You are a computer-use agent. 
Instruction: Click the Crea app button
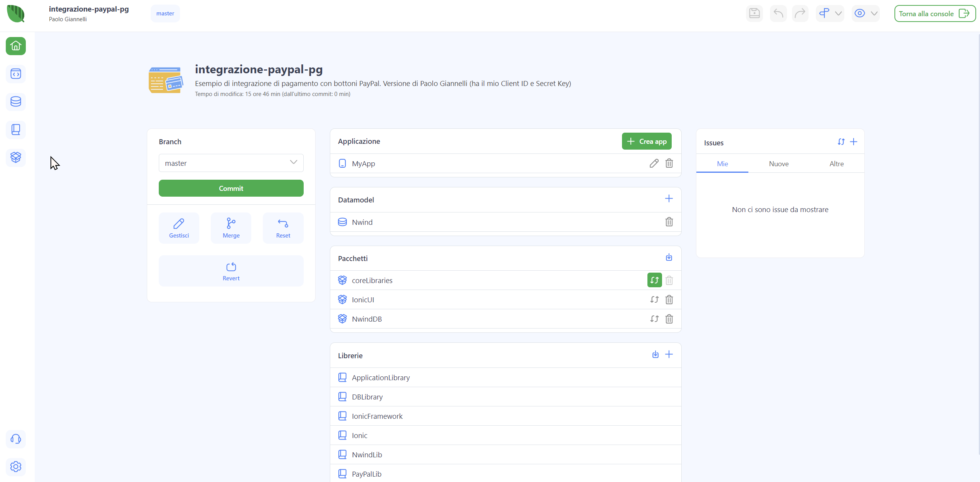point(647,142)
